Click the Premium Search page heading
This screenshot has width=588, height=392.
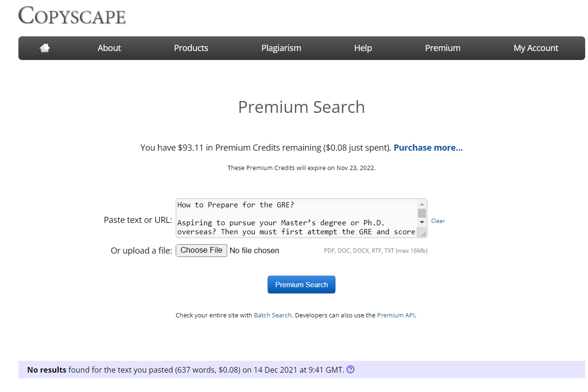(x=301, y=107)
